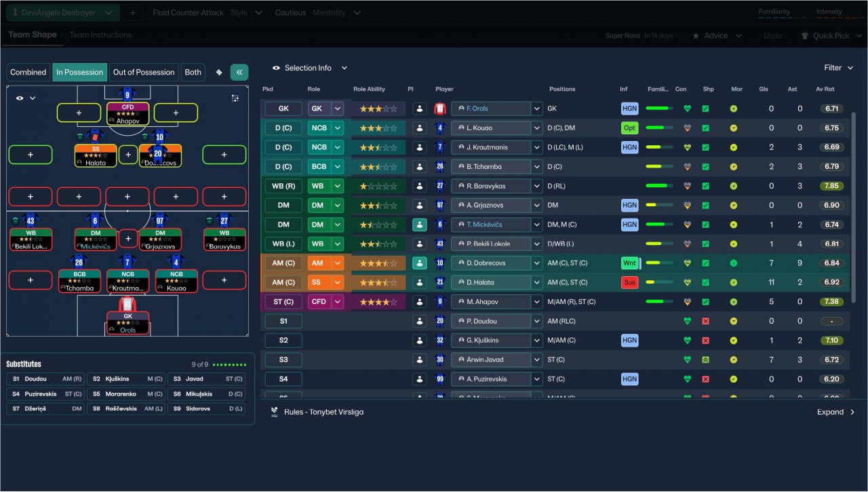Switch to the Team Instructions tab
This screenshot has width=868, height=492.
pos(100,35)
